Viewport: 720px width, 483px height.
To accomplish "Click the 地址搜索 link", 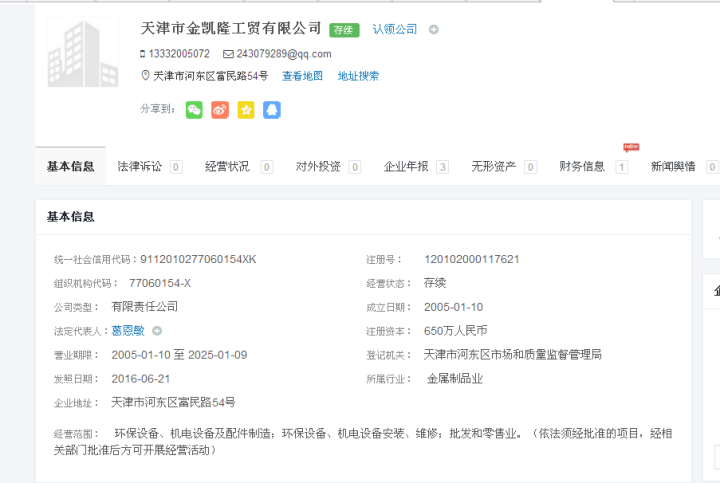I will (358, 76).
